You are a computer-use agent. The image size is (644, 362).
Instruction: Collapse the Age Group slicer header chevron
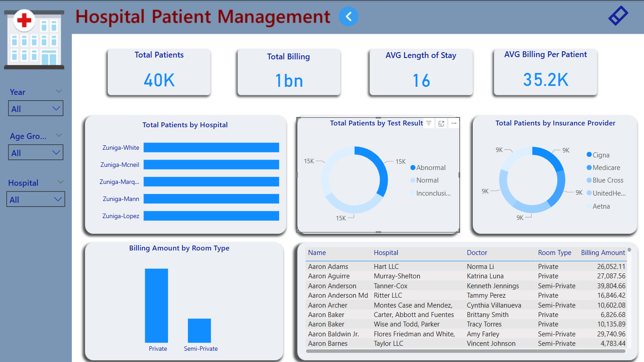(58, 135)
